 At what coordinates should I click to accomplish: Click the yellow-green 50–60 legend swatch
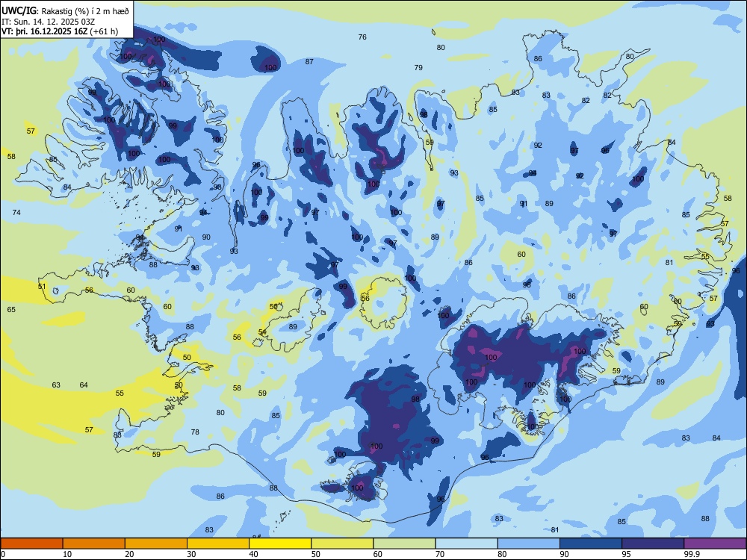342,544
